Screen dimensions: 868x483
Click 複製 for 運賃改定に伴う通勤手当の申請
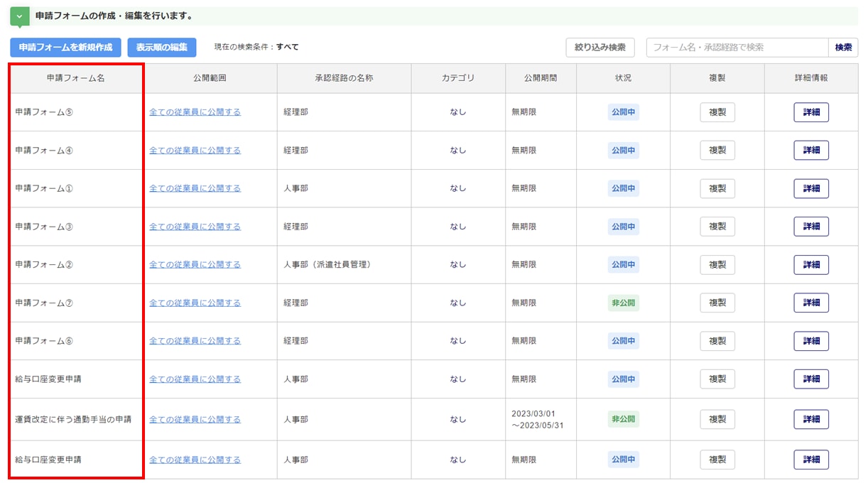pos(717,420)
